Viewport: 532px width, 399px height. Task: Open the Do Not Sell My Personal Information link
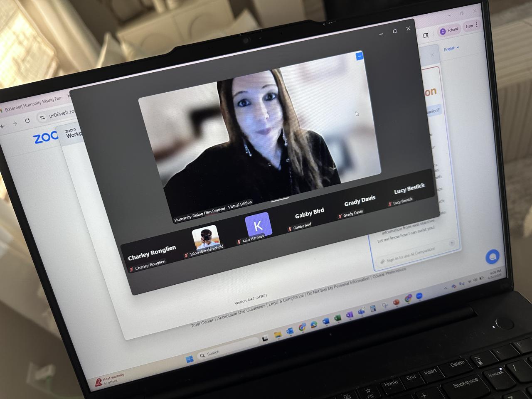pyautogui.click(x=338, y=286)
